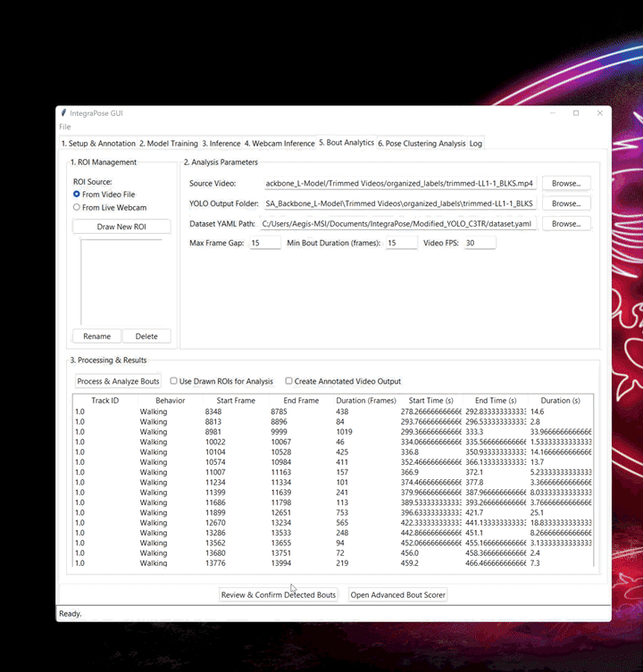This screenshot has height=672, width=643.
Task: Click the Behavior column header
Action: click(x=171, y=401)
